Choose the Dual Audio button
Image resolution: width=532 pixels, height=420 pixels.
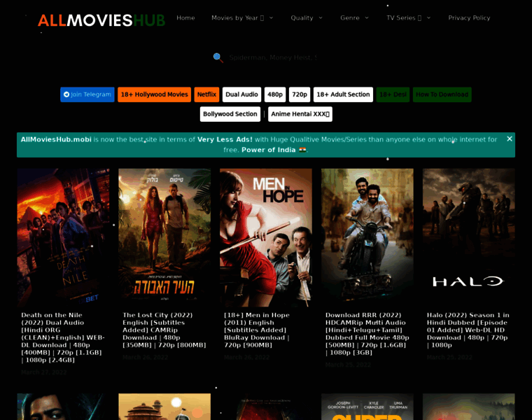tap(241, 94)
